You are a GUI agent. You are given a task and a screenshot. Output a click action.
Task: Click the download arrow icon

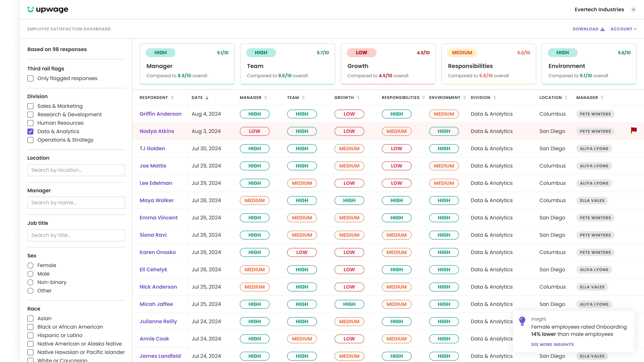click(603, 29)
